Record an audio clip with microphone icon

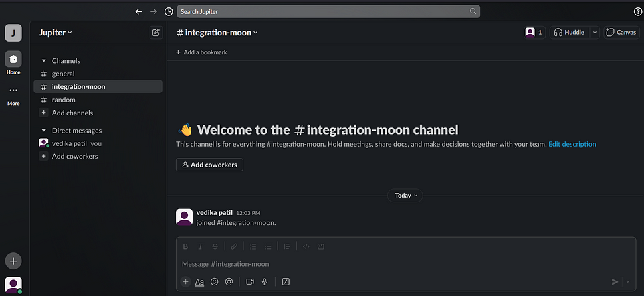[265, 282]
